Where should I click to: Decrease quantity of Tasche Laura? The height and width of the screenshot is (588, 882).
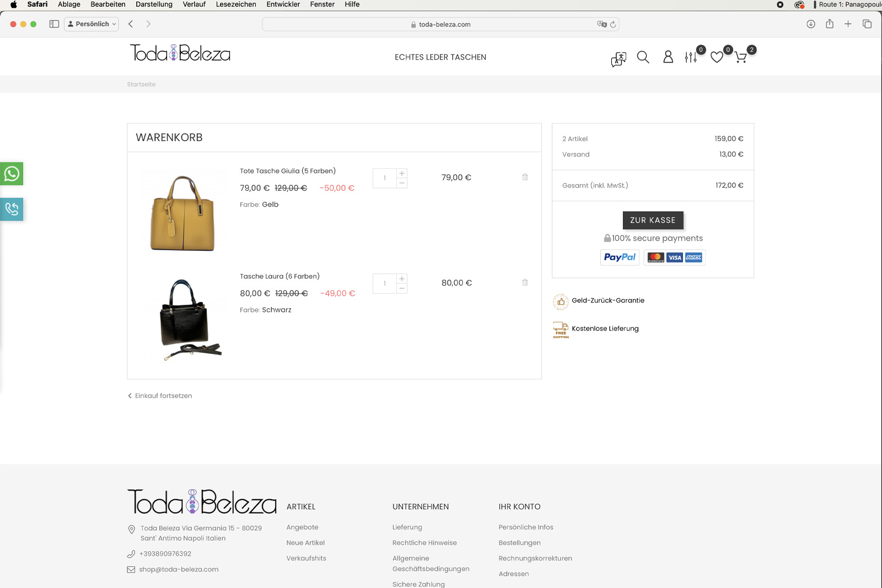[x=402, y=289]
